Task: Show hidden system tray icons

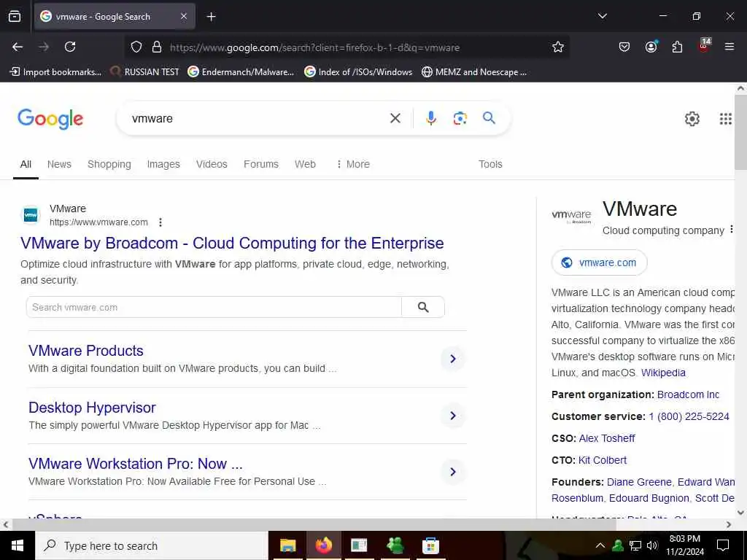Action: 600,545
